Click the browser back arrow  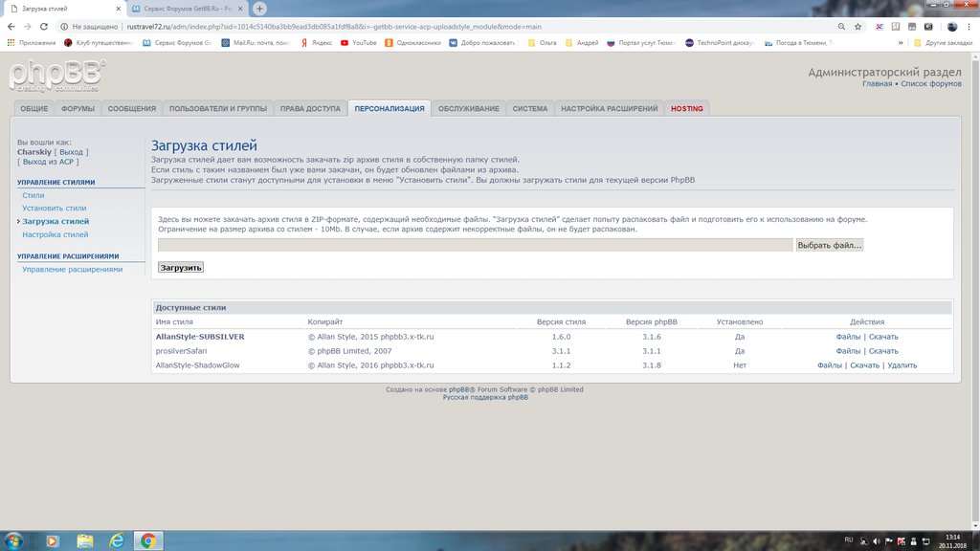click(10, 27)
